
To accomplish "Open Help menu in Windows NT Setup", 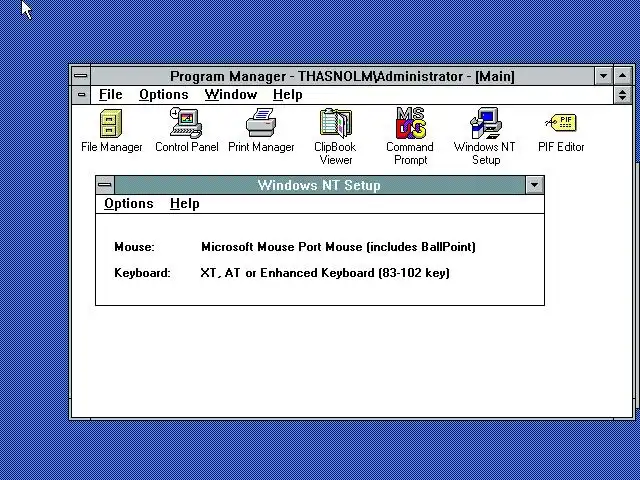I will click(185, 204).
